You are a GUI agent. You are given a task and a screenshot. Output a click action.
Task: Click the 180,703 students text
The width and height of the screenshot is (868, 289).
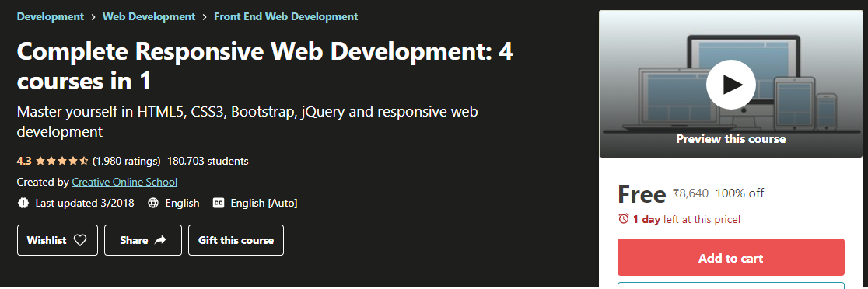pyautogui.click(x=208, y=162)
